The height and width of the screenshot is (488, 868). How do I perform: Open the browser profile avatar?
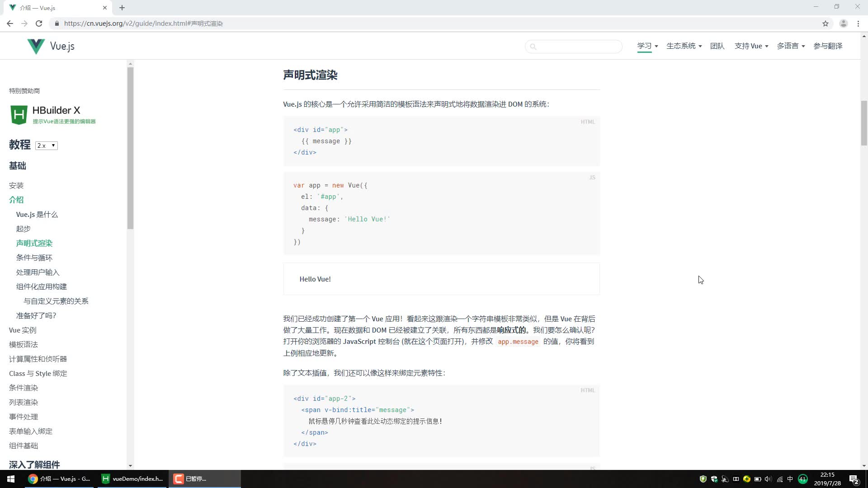843,23
